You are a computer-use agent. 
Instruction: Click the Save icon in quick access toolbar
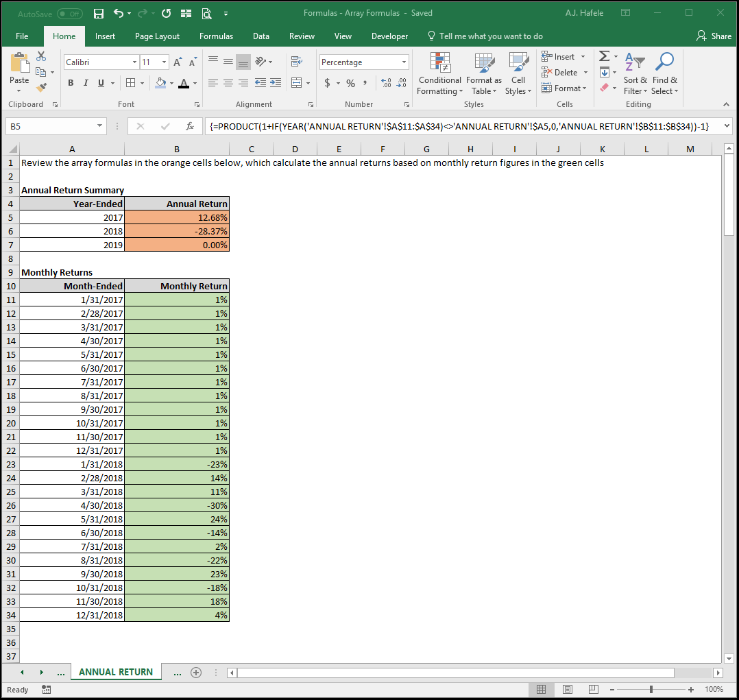pos(99,14)
